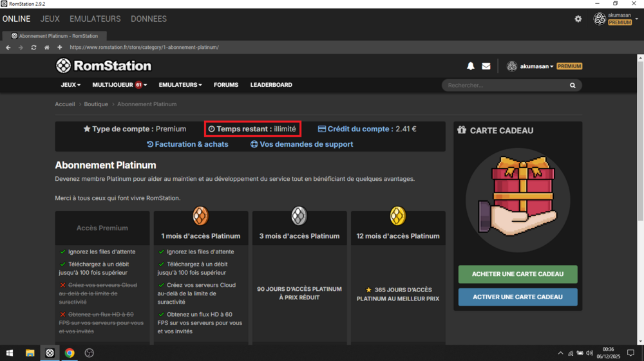Open Chrome from the Windows taskbar
644x361 pixels.
point(70,353)
